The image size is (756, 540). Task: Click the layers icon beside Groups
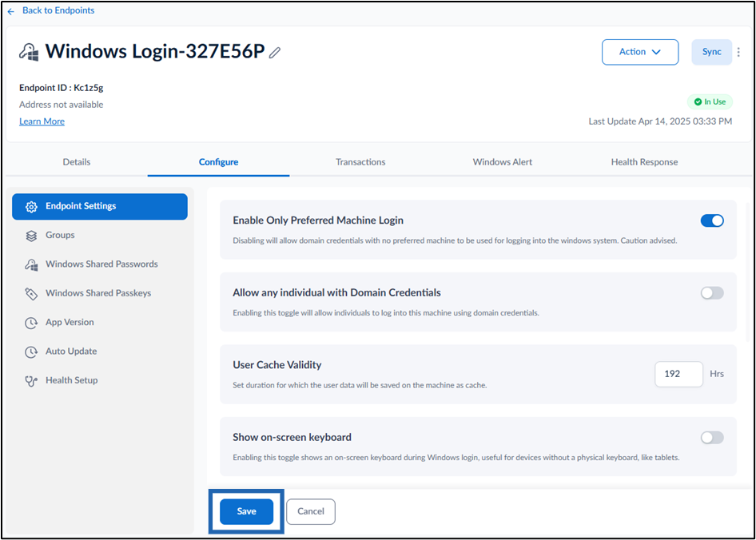pos(31,236)
